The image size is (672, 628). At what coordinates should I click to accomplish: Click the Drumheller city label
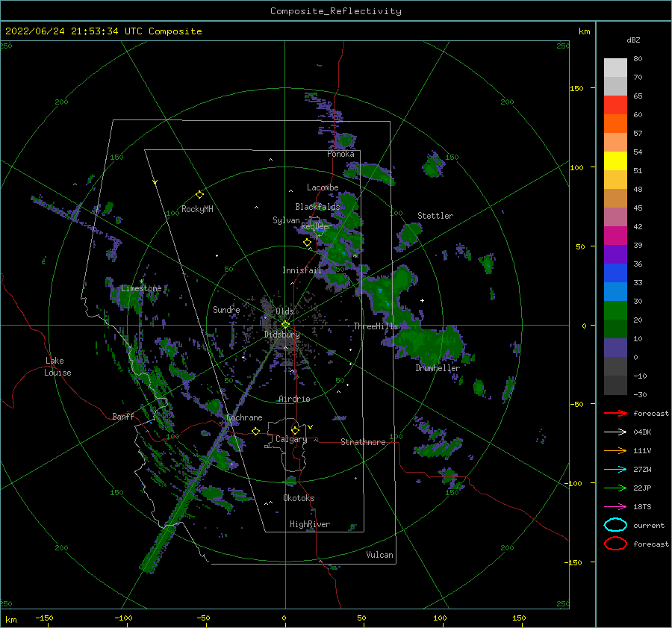438,368
